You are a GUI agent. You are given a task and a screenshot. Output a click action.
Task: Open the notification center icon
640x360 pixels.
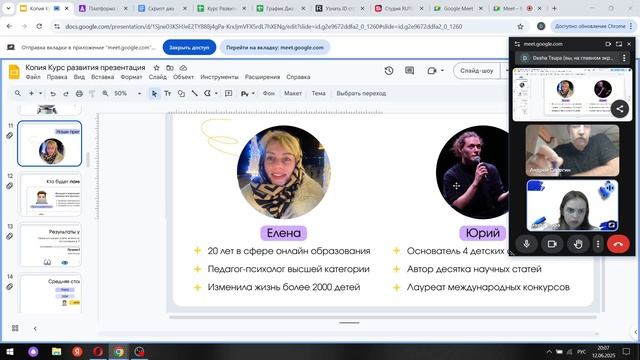pyautogui.click(x=627, y=351)
